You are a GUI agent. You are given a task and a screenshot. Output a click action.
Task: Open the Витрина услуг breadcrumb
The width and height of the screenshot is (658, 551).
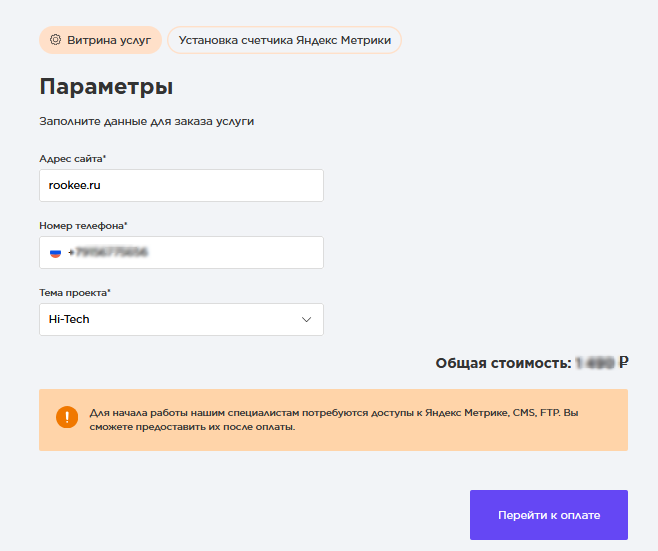100,40
